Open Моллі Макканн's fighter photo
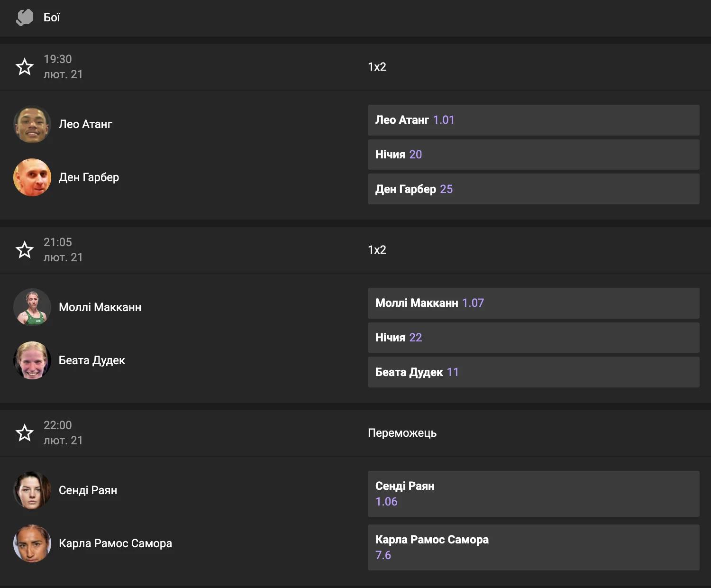711x588 pixels. coord(32,307)
